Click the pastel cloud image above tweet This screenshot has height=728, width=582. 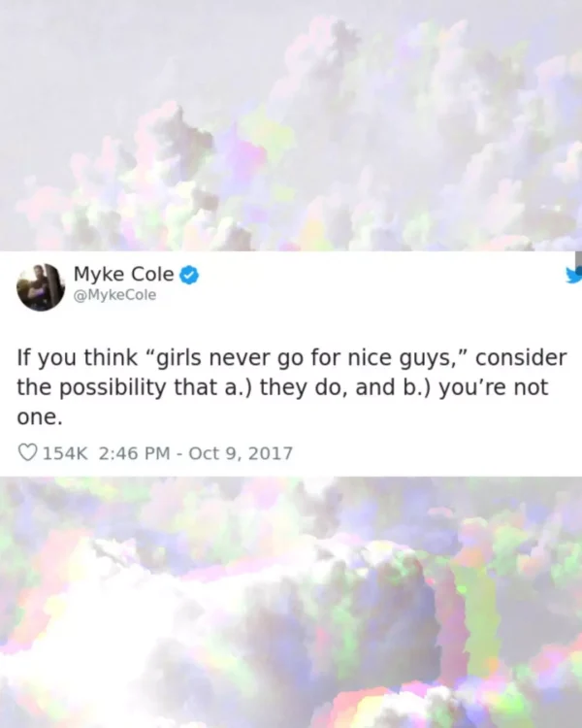click(x=291, y=125)
